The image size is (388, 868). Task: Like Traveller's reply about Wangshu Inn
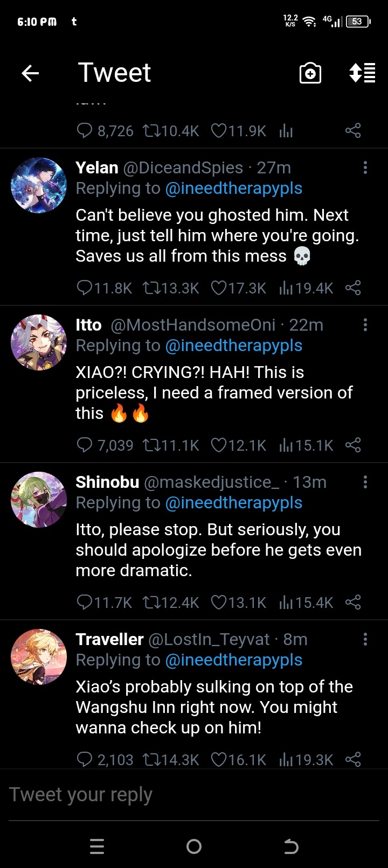point(218,760)
